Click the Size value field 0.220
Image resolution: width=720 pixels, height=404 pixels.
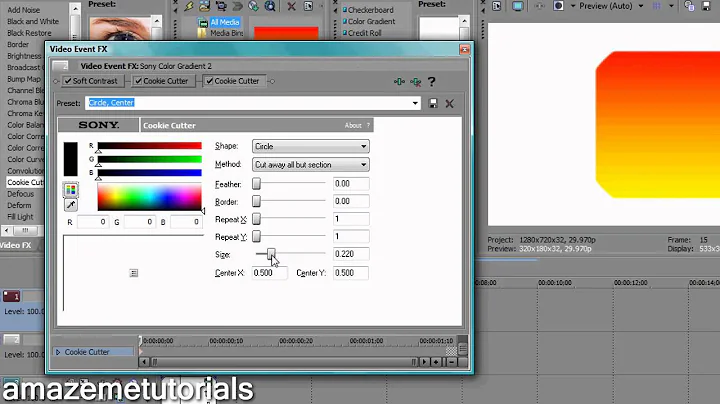pyautogui.click(x=351, y=254)
